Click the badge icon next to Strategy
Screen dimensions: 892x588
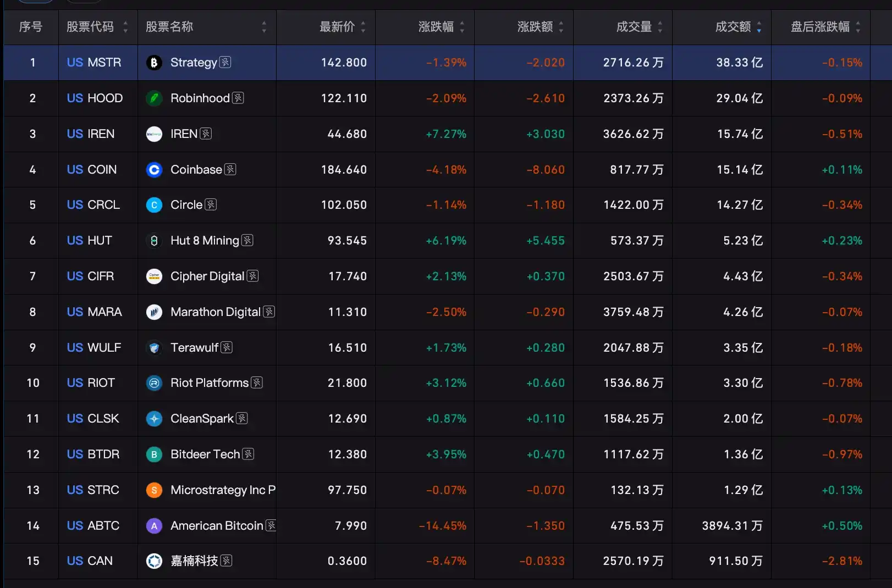point(225,62)
